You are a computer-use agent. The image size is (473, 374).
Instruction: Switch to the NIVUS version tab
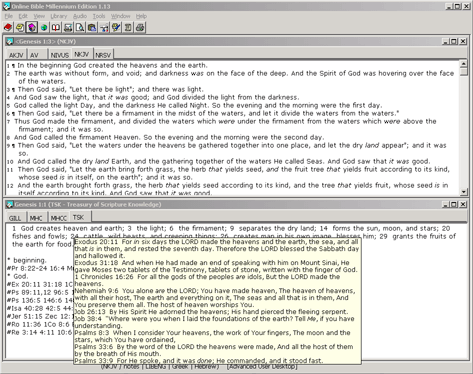click(60, 55)
